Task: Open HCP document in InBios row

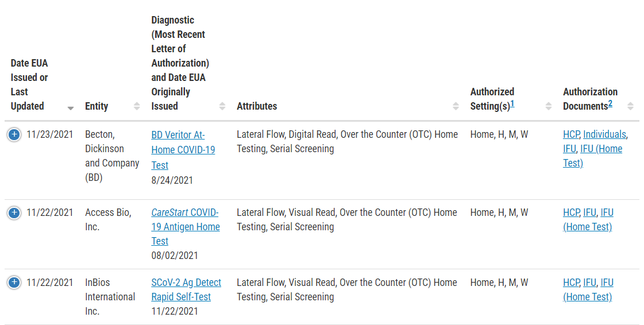Action: pyautogui.click(x=571, y=283)
